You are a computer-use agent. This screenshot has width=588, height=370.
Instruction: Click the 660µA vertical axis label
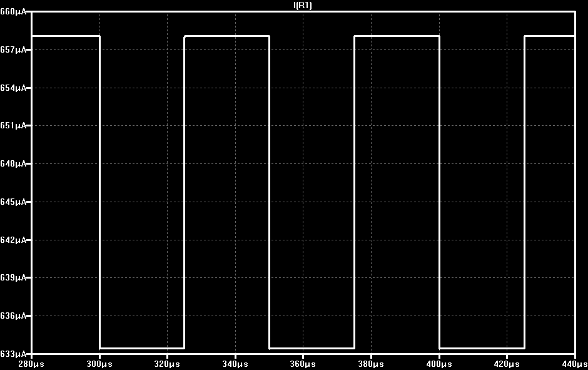click(x=13, y=12)
